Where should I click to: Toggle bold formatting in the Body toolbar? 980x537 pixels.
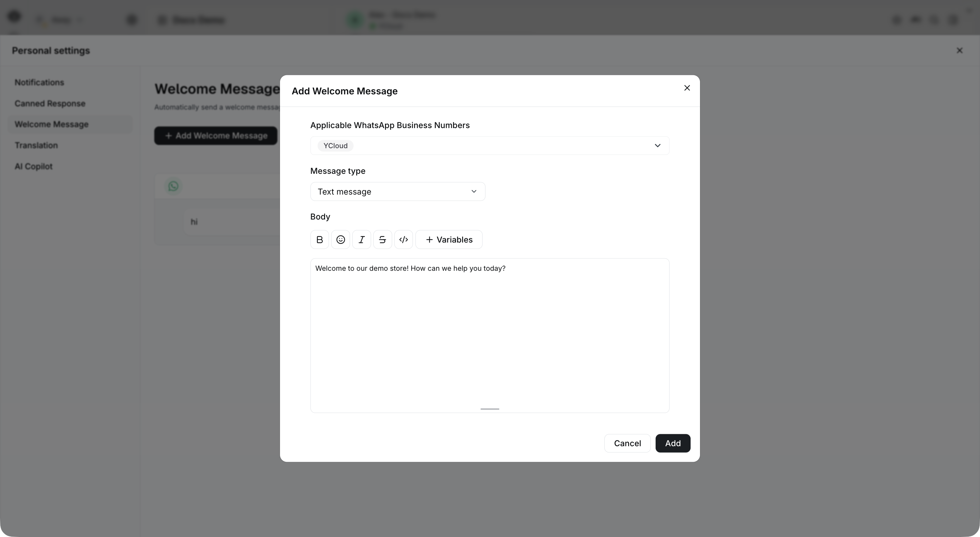[320, 239]
